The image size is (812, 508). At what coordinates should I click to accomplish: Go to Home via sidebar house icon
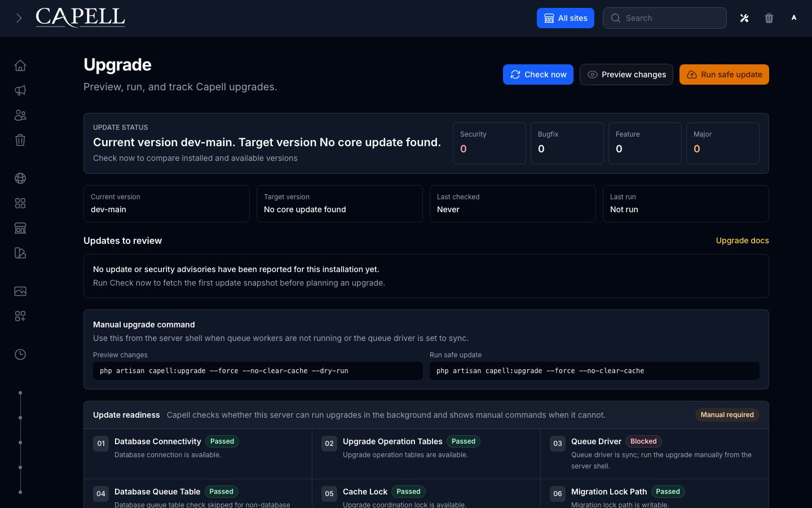[x=20, y=65]
